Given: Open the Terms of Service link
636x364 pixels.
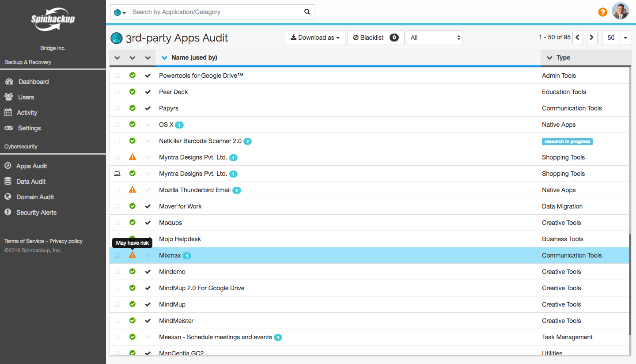Looking at the screenshot, I should [x=24, y=241].
